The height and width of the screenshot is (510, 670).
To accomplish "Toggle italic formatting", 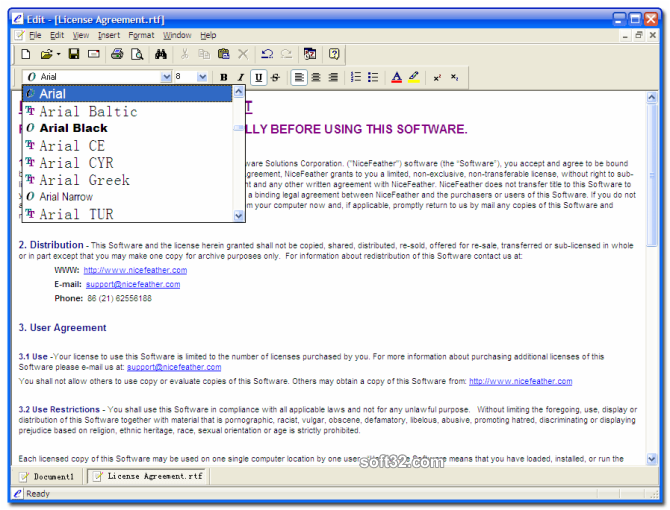I will 241,77.
